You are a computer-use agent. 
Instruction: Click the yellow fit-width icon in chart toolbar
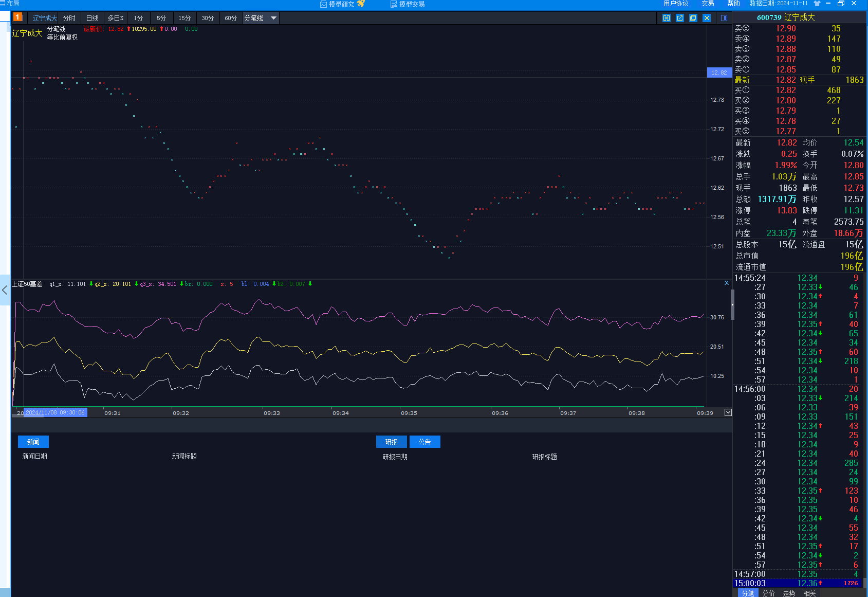(x=667, y=18)
